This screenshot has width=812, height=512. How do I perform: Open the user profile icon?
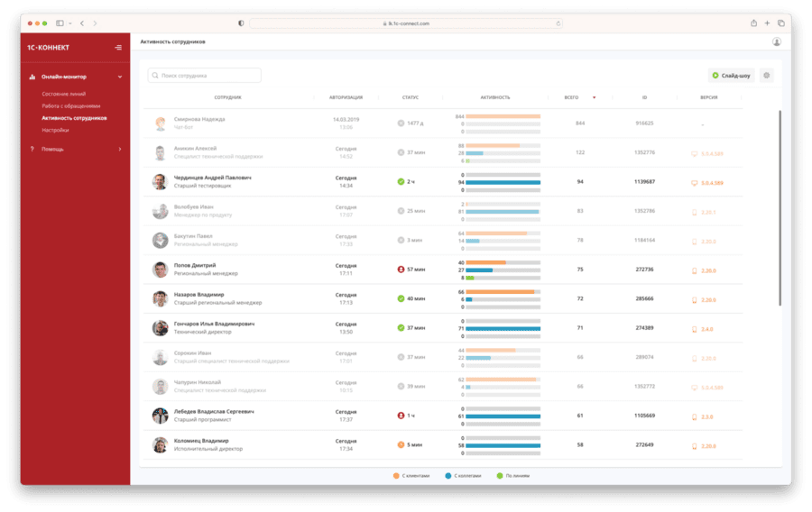click(776, 41)
